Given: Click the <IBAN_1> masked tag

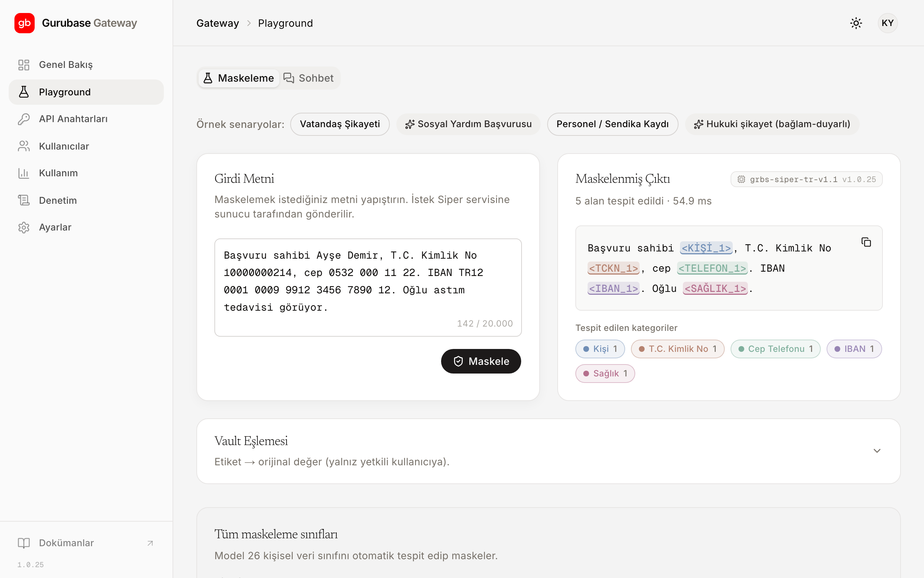Looking at the screenshot, I should pos(614,289).
